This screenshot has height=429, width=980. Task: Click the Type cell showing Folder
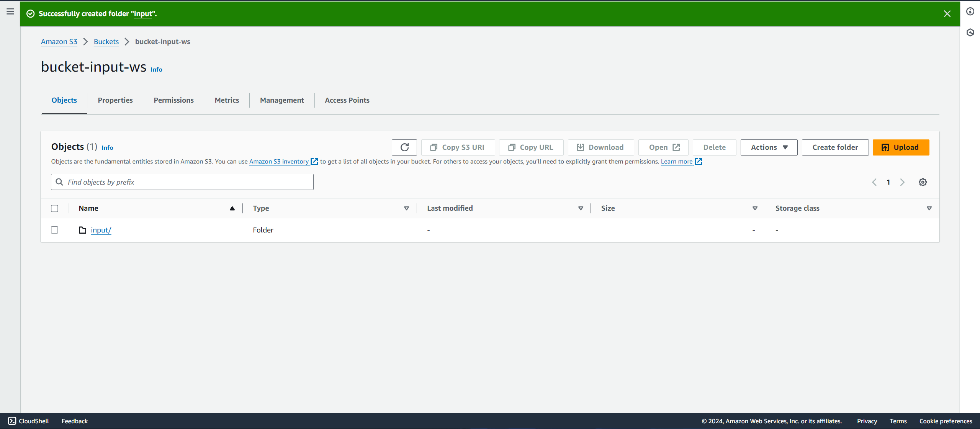(x=263, y=230)
